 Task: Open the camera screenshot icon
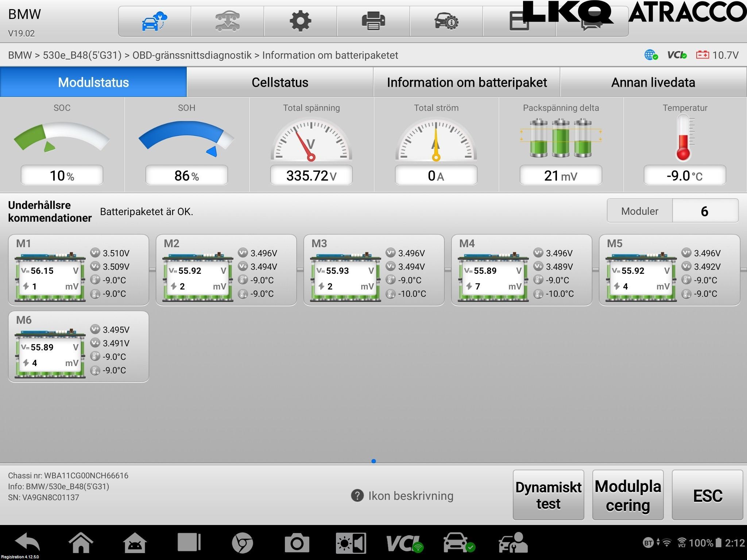coord(297,543)
